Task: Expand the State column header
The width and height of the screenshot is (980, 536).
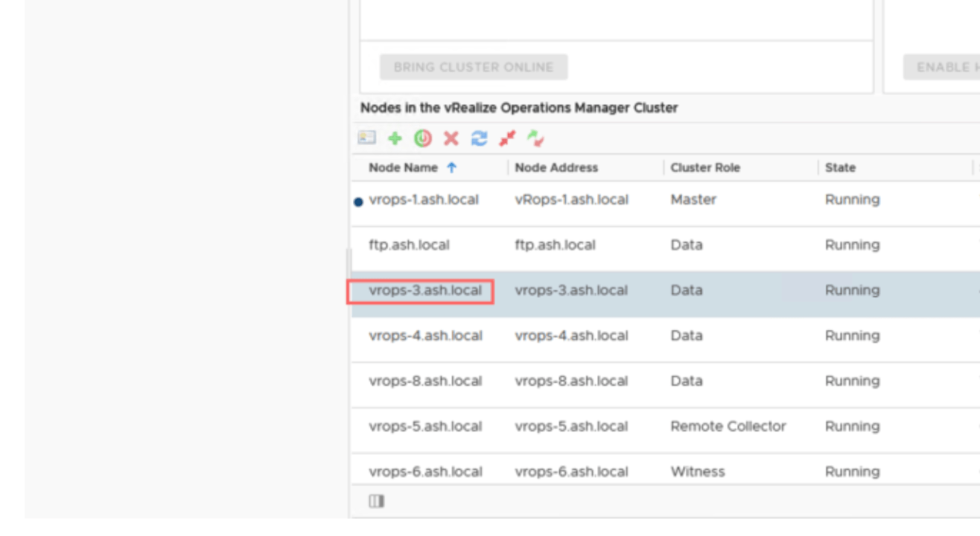Action: click(x=841, y=167)
